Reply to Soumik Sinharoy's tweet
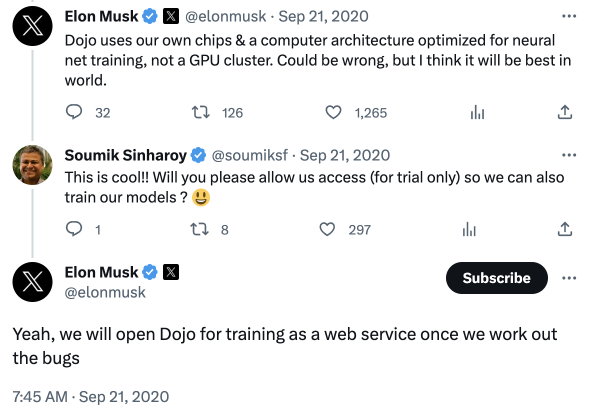 (x=74, y=229)
